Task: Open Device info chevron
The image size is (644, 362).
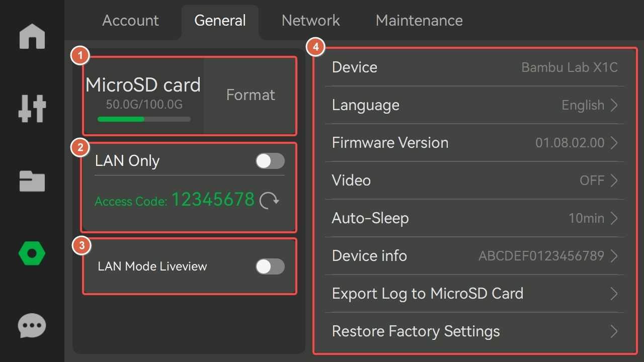Action: point(614,256)
